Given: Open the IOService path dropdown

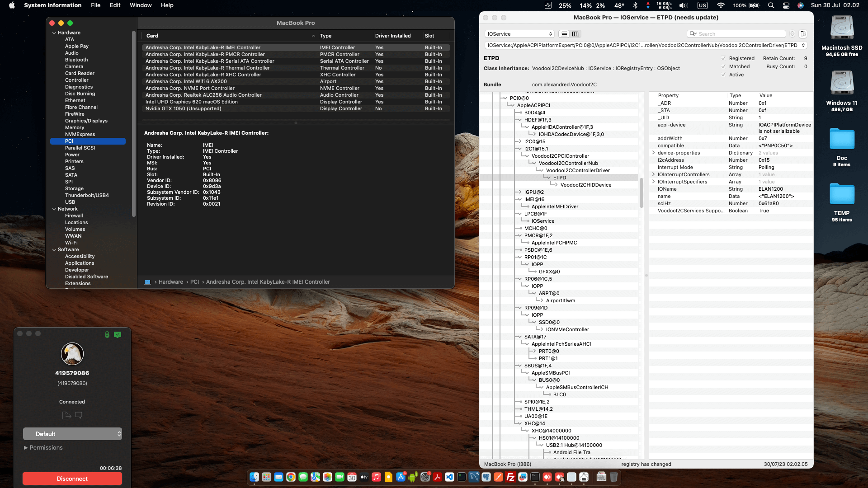Looking at the screenshot, I should point(646,45).
